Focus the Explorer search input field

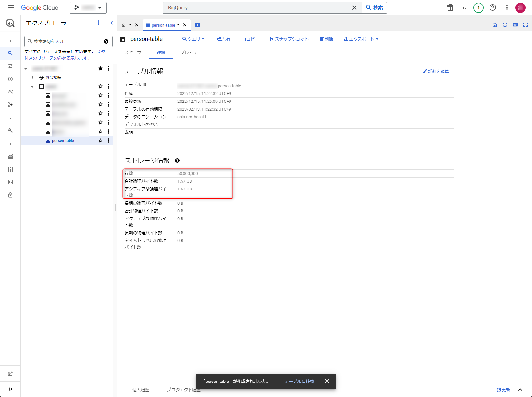point(68,41)
